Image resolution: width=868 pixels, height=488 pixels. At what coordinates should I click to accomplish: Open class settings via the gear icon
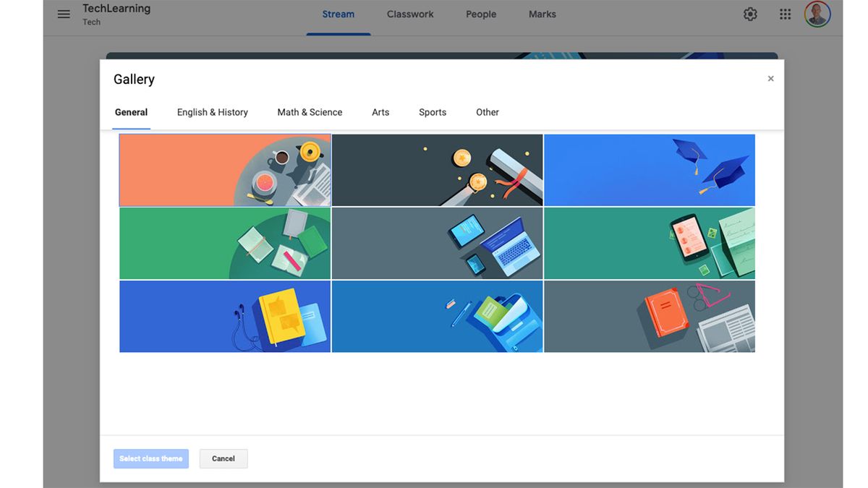750,14
